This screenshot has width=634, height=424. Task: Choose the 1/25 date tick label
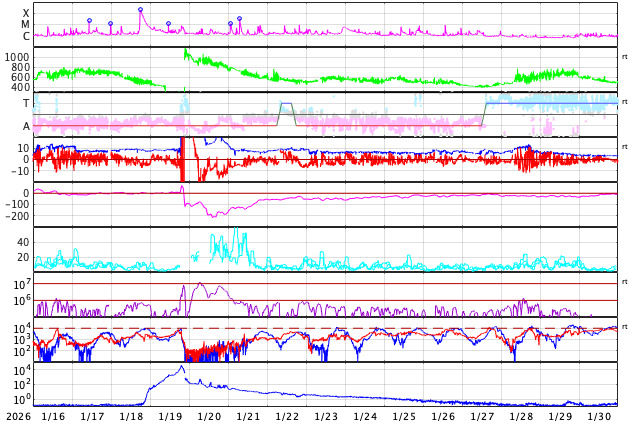404,416
